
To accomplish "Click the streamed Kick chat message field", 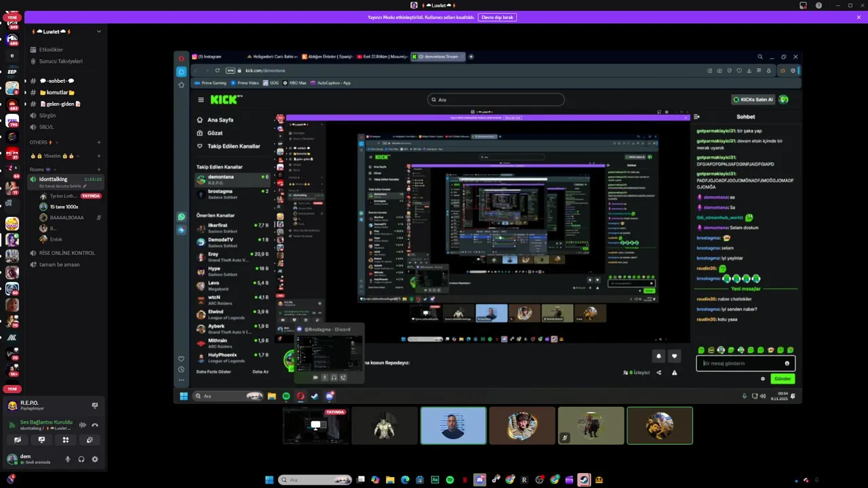I will (x=745, y=363).
